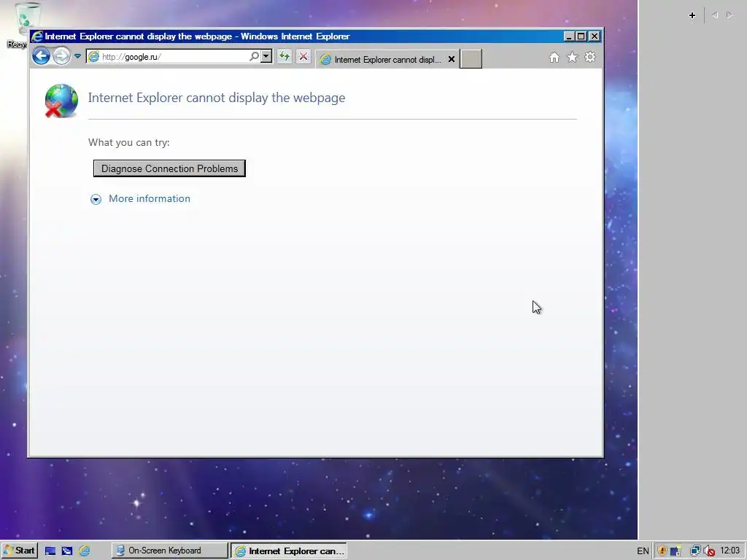The height and width of the screenshot is (560, 747).
Task: Open the address bar autocomplete dropdown
Action: pyautogui.click(x=266, y=56)
